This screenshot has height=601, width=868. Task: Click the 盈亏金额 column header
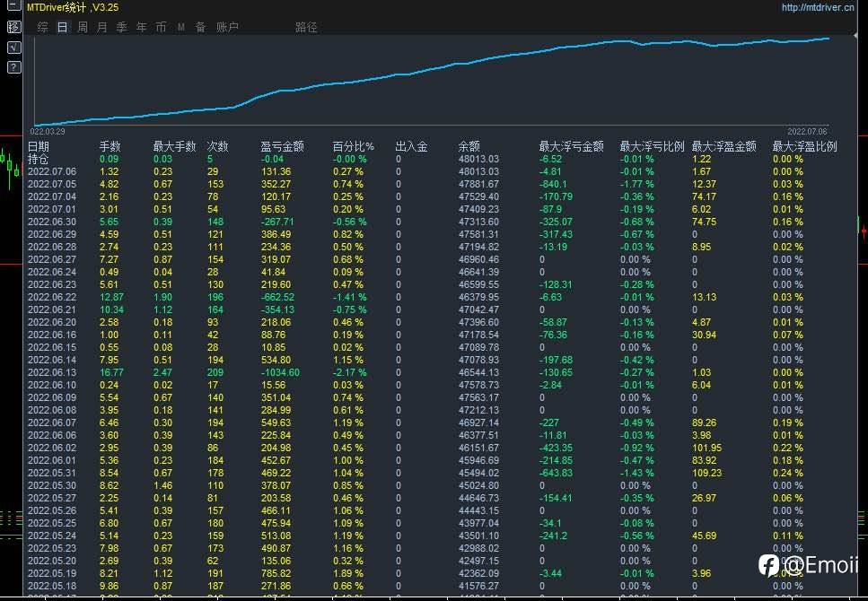coord(283,146)
